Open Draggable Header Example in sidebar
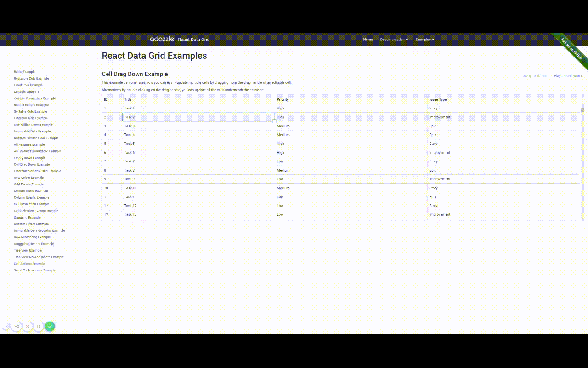This screenshot has width=588, height=368. [x=34, y=244]
